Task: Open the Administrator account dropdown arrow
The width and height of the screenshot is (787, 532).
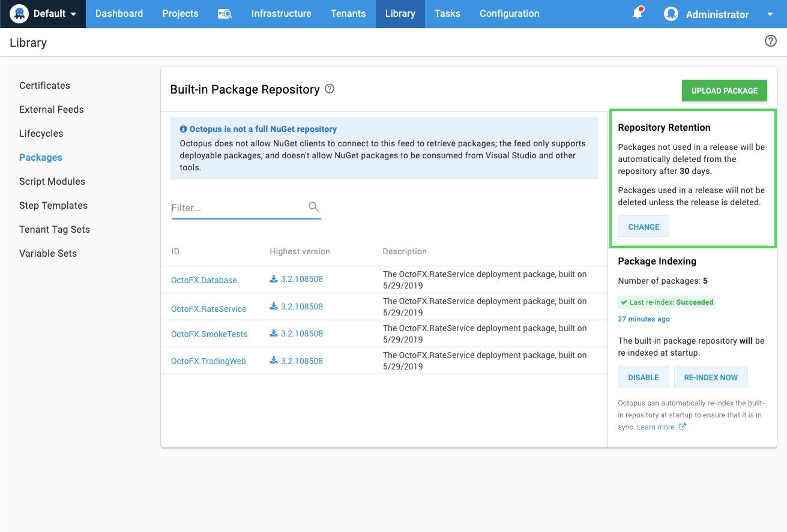Action: click(x=770, y=14)
